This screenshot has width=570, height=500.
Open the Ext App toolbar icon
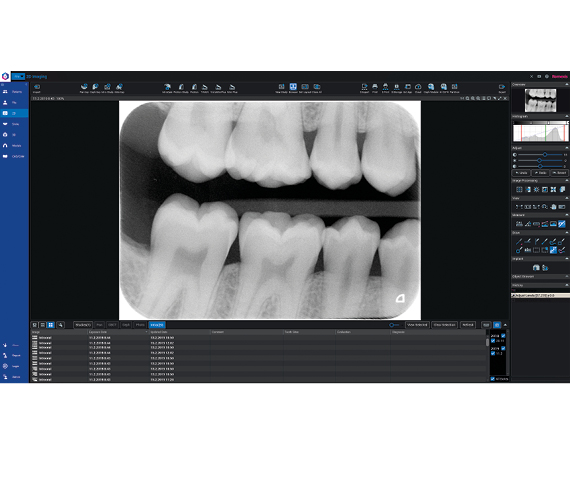408,87
